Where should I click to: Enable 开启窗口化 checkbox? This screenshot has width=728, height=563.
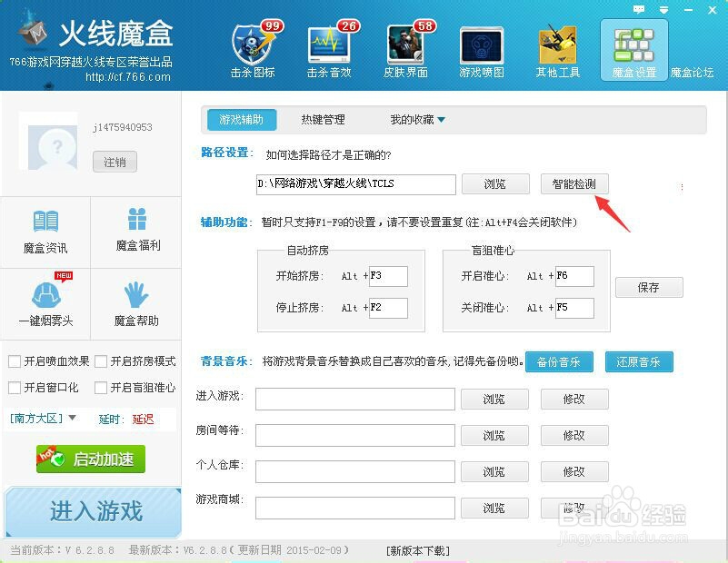pos(15,388)
